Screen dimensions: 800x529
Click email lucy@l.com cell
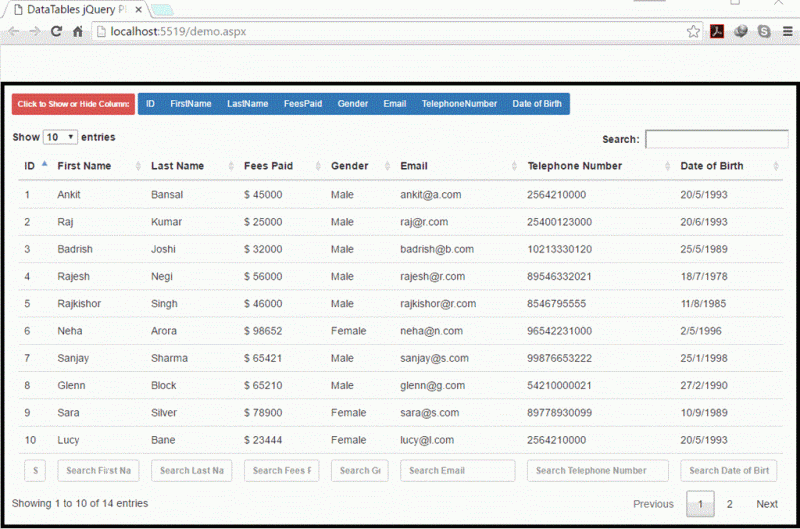click(x=427, y=440)
